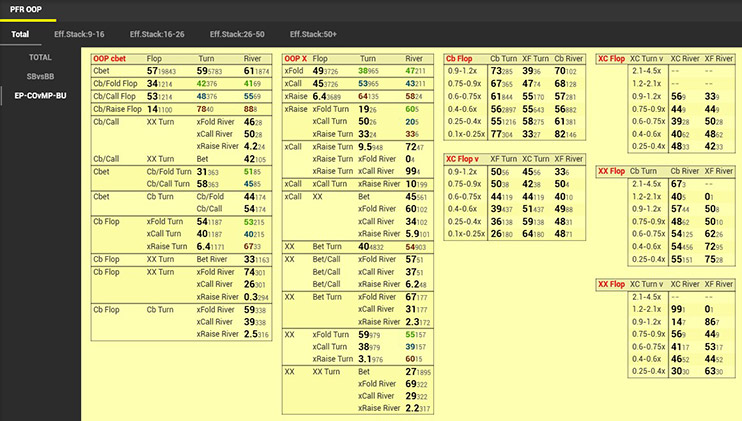Open the Eff.Stack:26-50 tab
Image resolution: width=742 pixels, height=421 pixels.
pos(237,35)
